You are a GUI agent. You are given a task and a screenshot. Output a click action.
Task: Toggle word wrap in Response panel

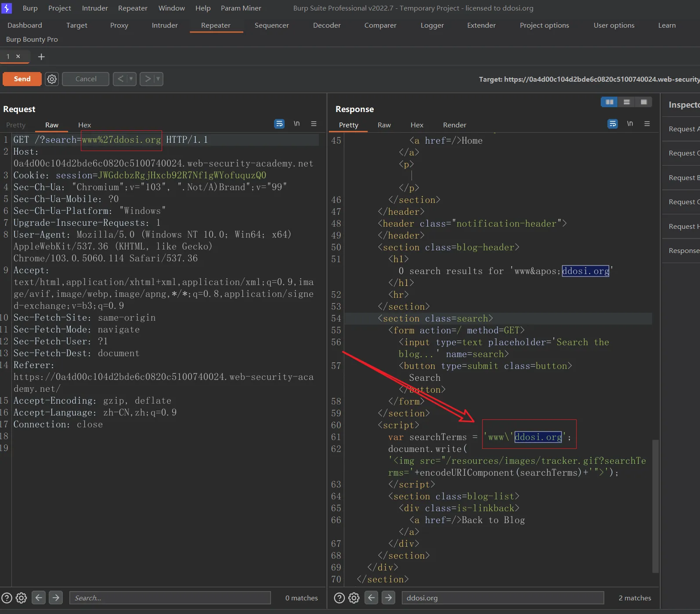point(613,124)
